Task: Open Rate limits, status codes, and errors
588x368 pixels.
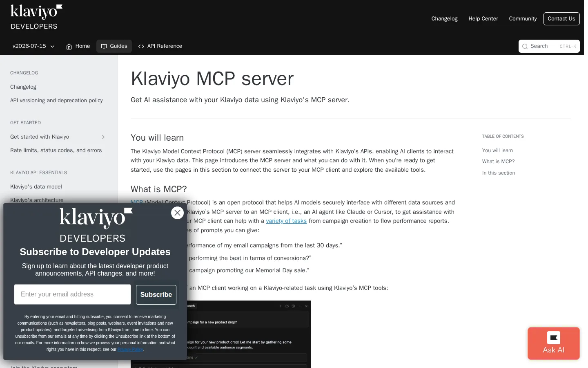Action: [56, 150]
